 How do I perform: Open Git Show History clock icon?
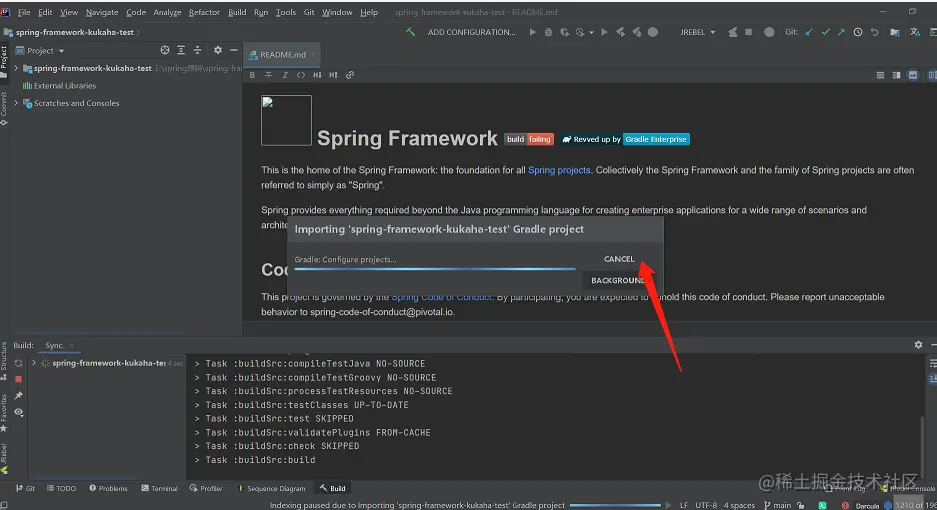(x=858, y=32)
